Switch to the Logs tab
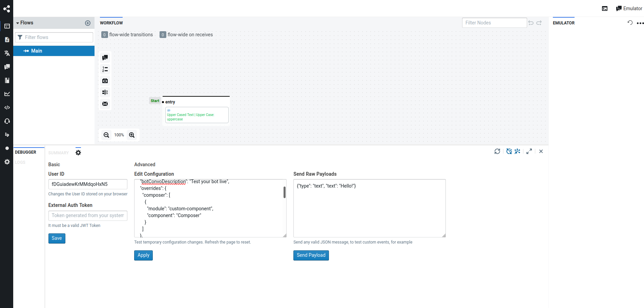644x308 pixels. click(20, 162)
